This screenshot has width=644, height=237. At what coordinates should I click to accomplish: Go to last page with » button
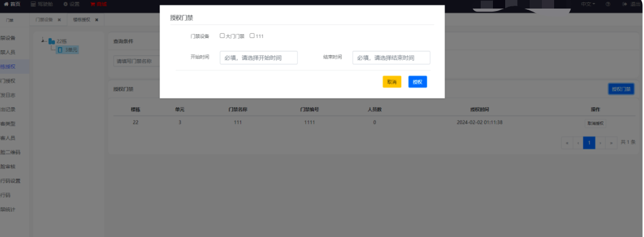pos(612,143)
